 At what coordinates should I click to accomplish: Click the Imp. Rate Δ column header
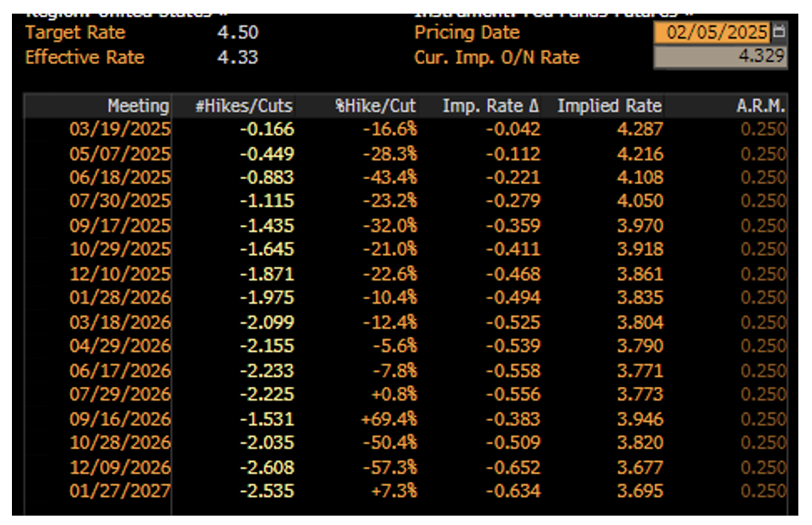click(x=490, y=107)
